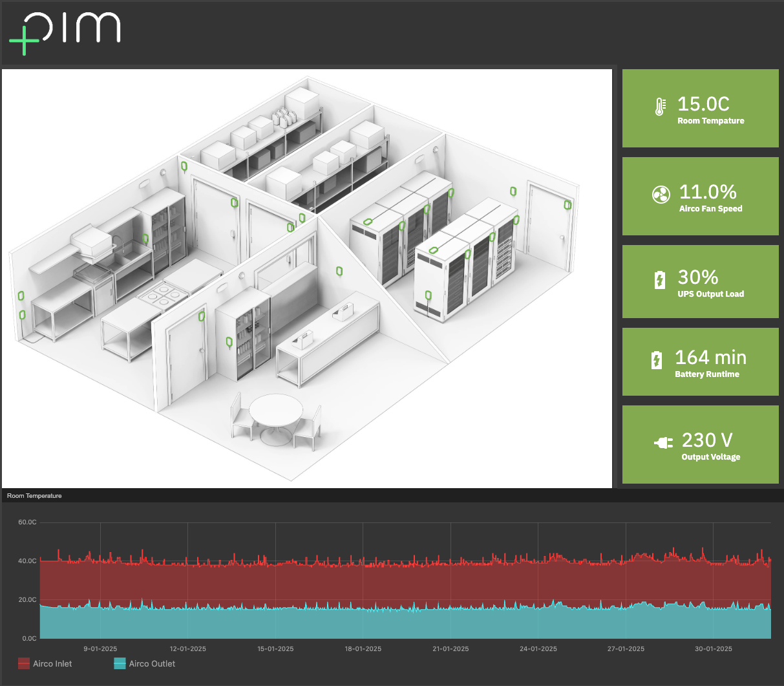The width and height of the screenshot is (784, 686).
Task: Click the battery icon on the UPS Output Load tile
Action: click(659, 279)
